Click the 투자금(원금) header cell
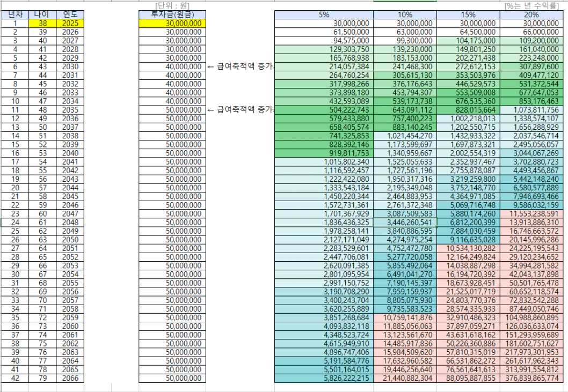Viewport: 568px width, 392px height. [171, 14]
